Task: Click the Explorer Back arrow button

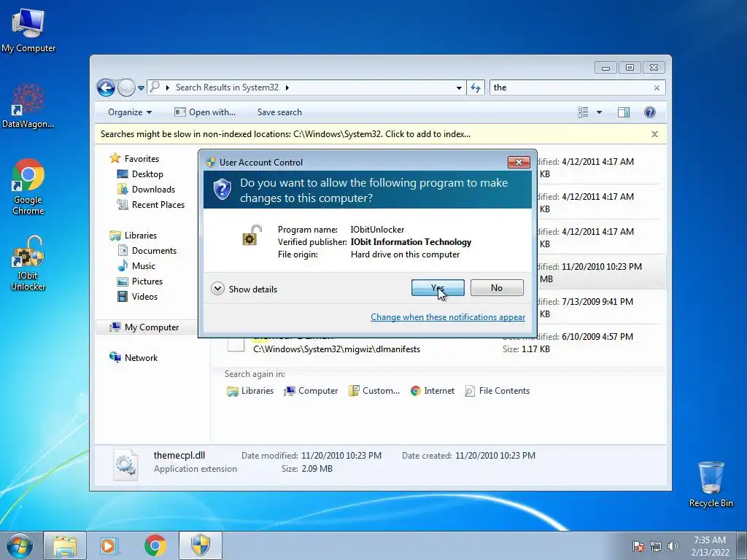Action: [106, 87]
